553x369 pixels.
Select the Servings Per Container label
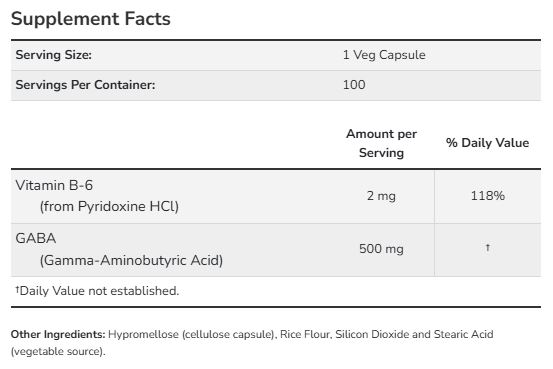[x=85, y=85]
